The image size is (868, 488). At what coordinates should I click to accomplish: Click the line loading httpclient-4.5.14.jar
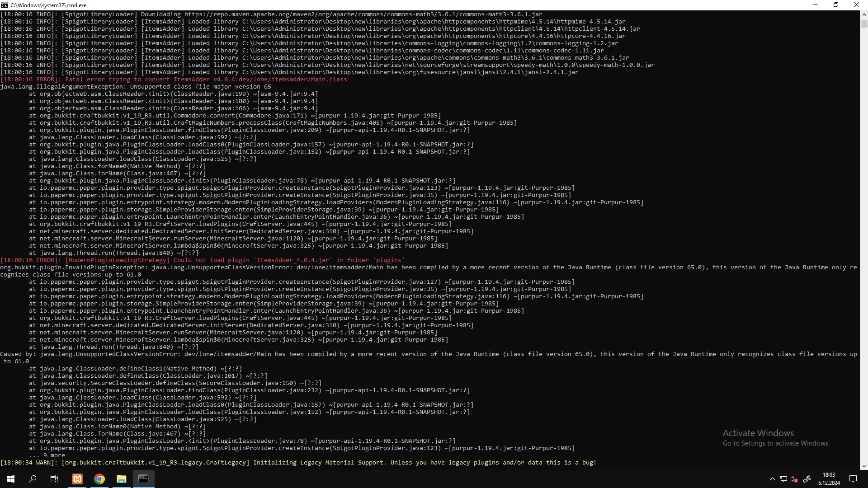click(x=320, y=28)
